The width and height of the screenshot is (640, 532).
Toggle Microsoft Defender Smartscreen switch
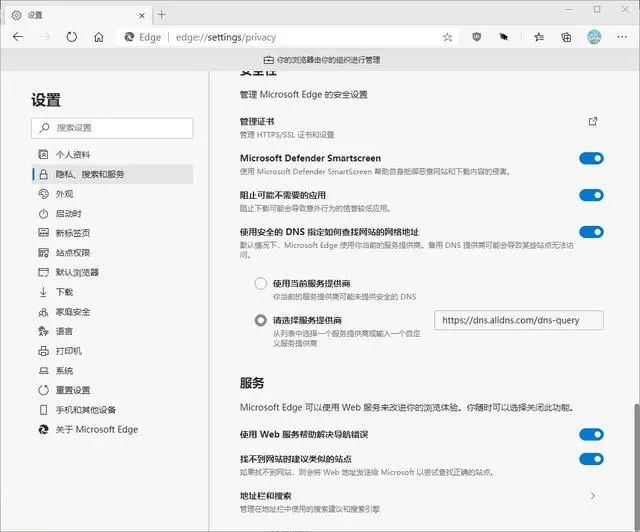[x=591, y=158]
